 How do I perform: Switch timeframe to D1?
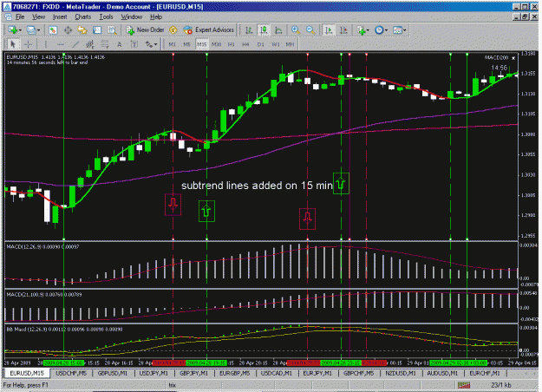(261, 44)
